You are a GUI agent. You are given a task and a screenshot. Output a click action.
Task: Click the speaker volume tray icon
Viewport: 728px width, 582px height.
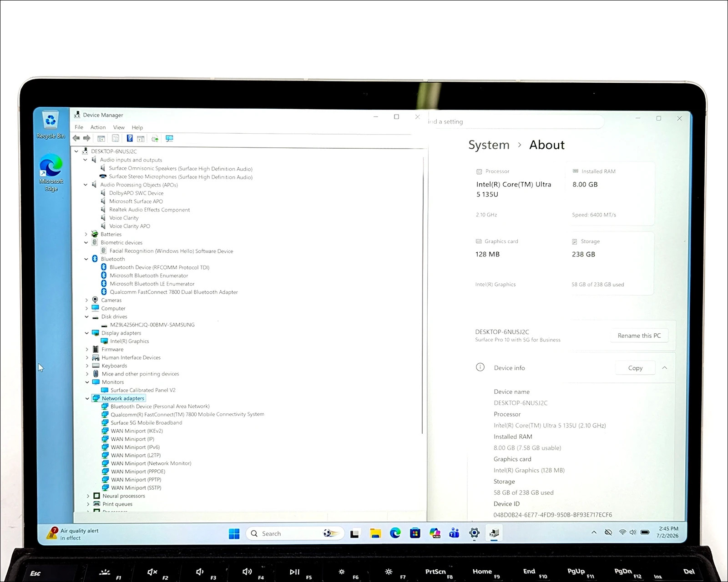[x=632, y=532]
